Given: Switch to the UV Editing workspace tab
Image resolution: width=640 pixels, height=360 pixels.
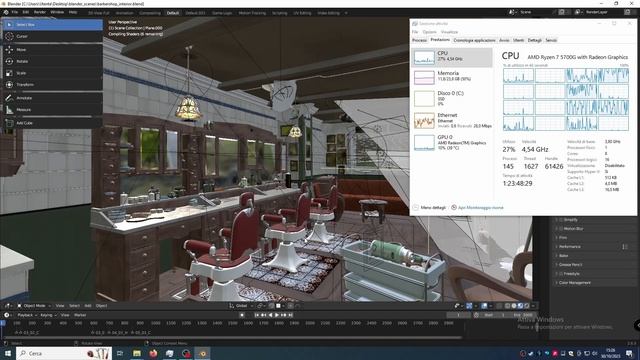Looking at the screenshot, I should click(302, 13).
